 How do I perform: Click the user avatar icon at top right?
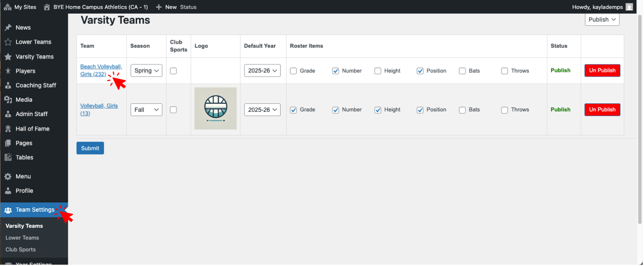point(629,7)
